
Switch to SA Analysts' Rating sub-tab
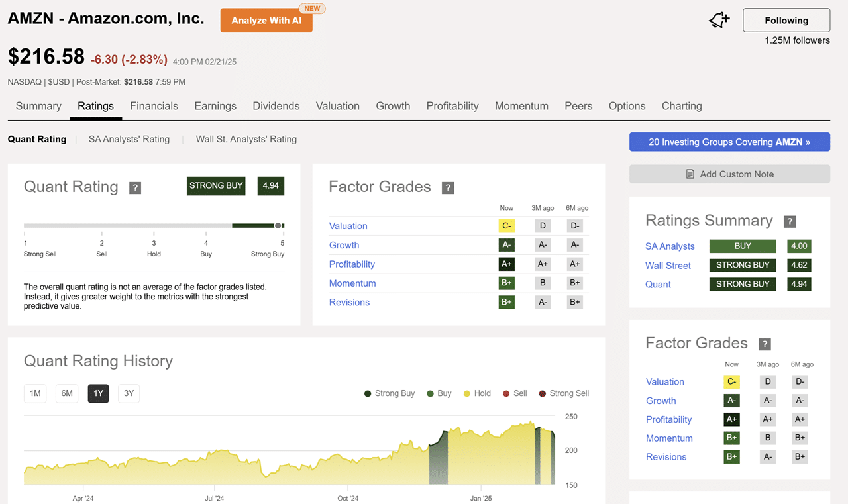tap(129, 139)
